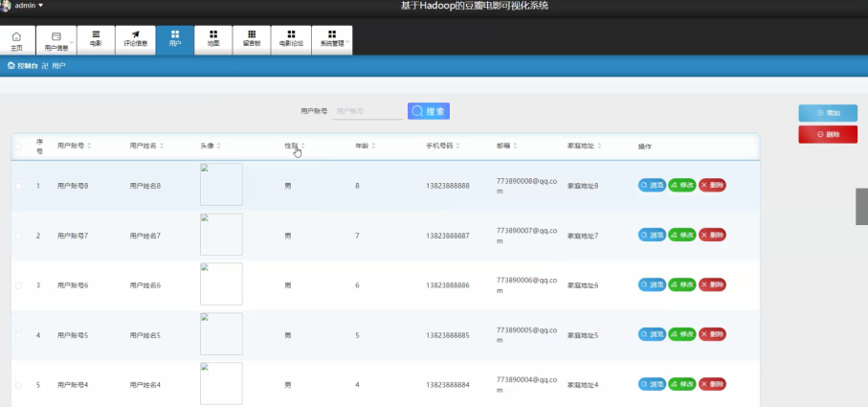Click 删除 for 用户账号5 row

[712, 334]
